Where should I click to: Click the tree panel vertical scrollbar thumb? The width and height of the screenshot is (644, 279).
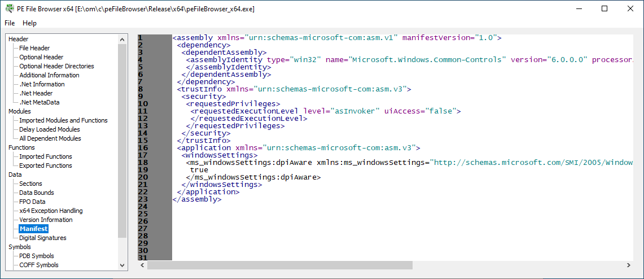(x=122, y=141)
